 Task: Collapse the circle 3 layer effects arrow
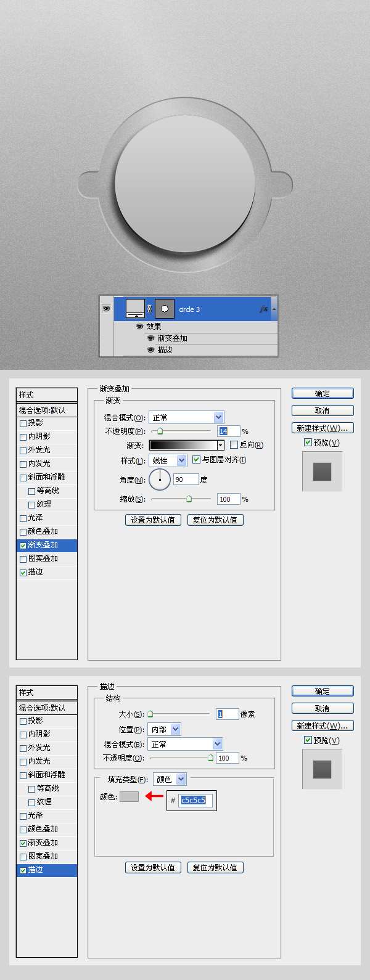click(274, 309)
